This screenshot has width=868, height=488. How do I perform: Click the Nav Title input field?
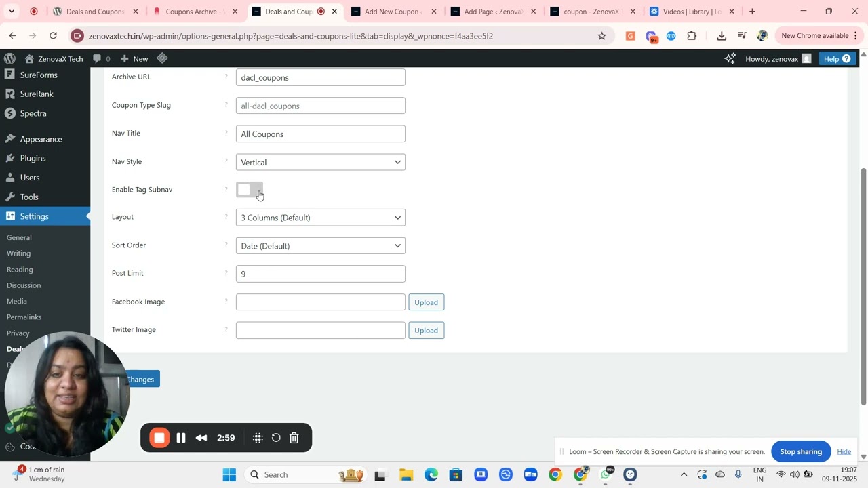[x=321, y=134]
